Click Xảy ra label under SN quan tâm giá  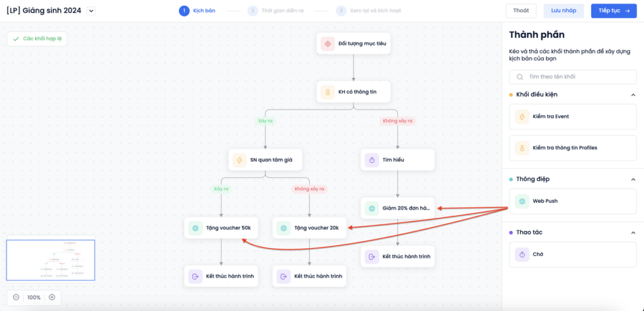pos(221,189)
